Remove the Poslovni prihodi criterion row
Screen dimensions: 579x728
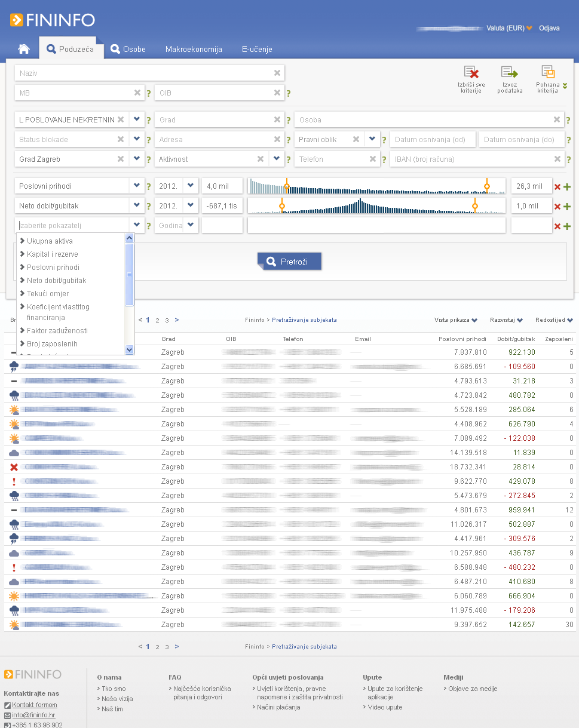coord(557,187)
